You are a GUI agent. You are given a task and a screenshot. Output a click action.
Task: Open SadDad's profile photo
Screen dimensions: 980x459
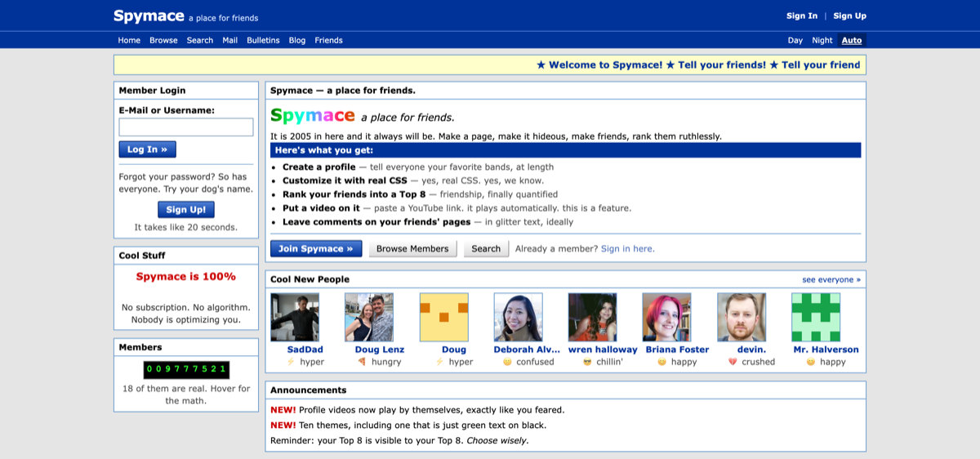click(295, 317)
